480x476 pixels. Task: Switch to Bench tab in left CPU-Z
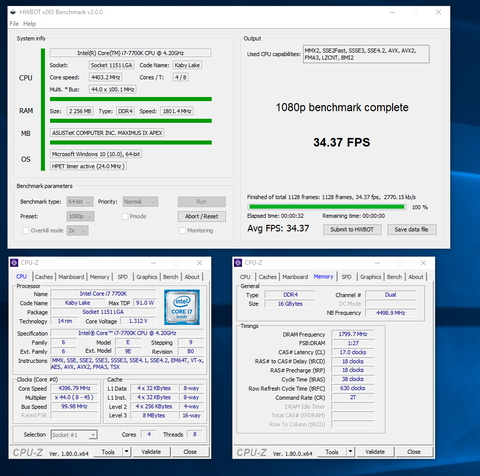point(170,277)
